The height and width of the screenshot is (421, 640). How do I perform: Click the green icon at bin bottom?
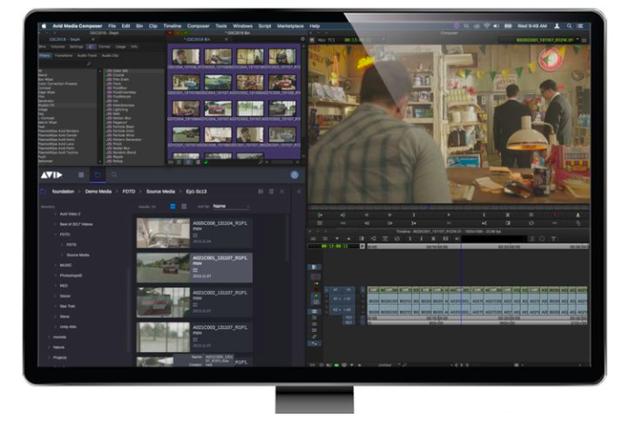tap(206, 163)
